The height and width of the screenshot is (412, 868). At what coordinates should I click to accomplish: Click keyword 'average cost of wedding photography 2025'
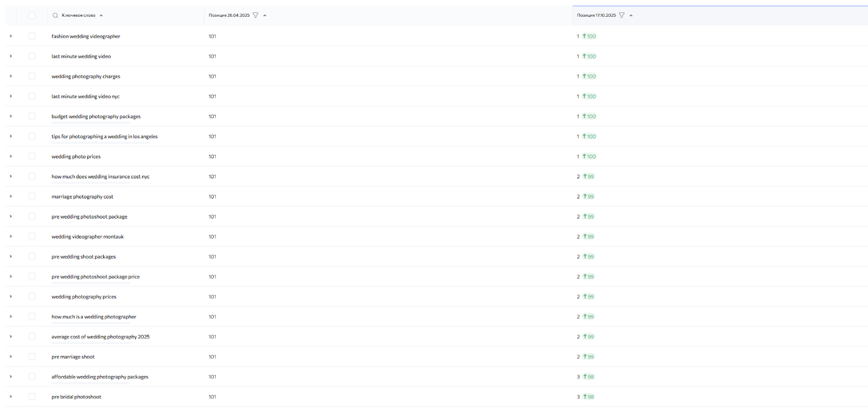100,337
